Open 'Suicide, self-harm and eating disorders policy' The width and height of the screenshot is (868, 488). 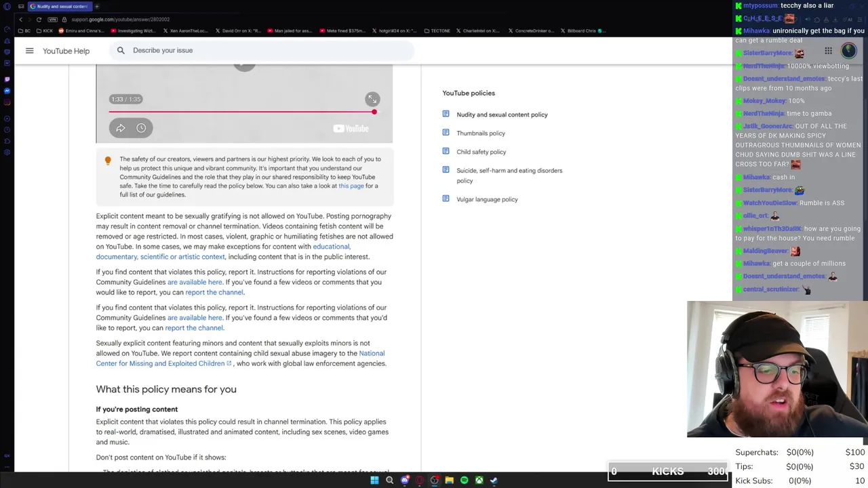click(509, 176)
